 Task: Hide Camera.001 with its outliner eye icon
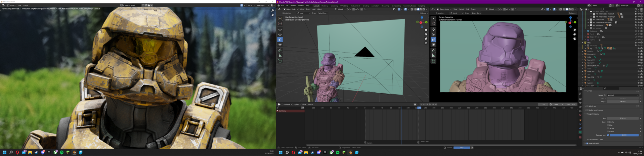click(x=639, y=54)
